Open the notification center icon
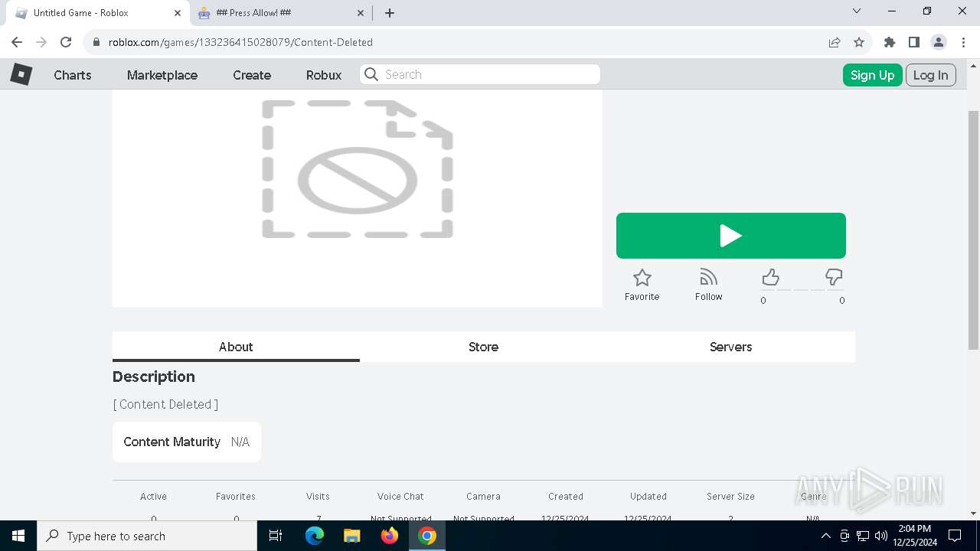The height and width of the screenshot is (551, 980). pyautogui.click(x=955, y=536)
